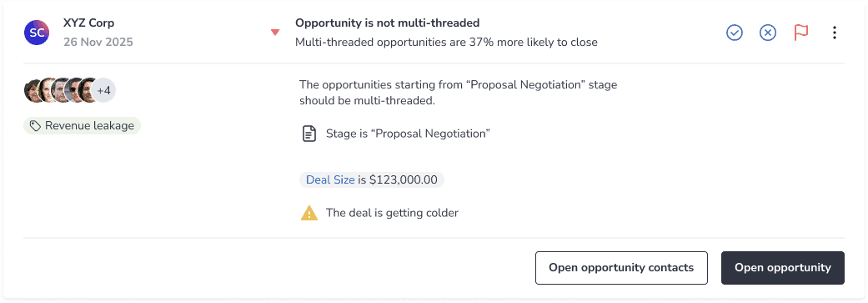Click the yellow warning triangle icon
Screen dimensions: 868x303
309,213
